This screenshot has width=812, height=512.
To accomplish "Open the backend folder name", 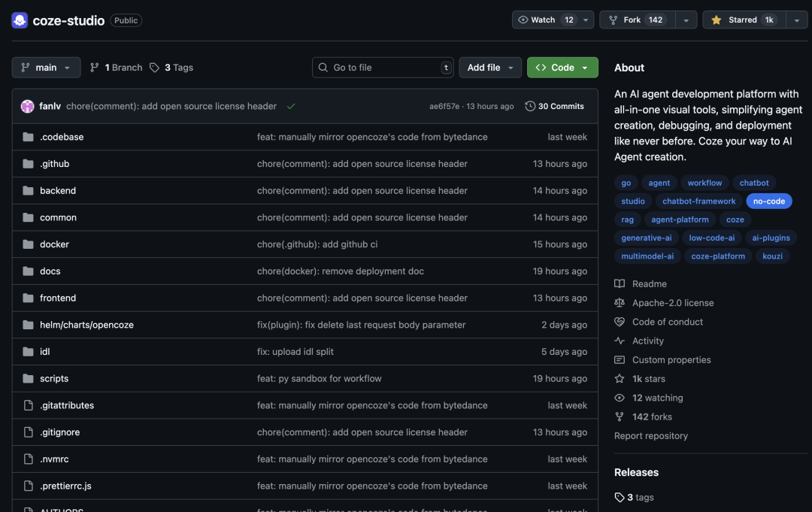I will (x=58, y=190).
